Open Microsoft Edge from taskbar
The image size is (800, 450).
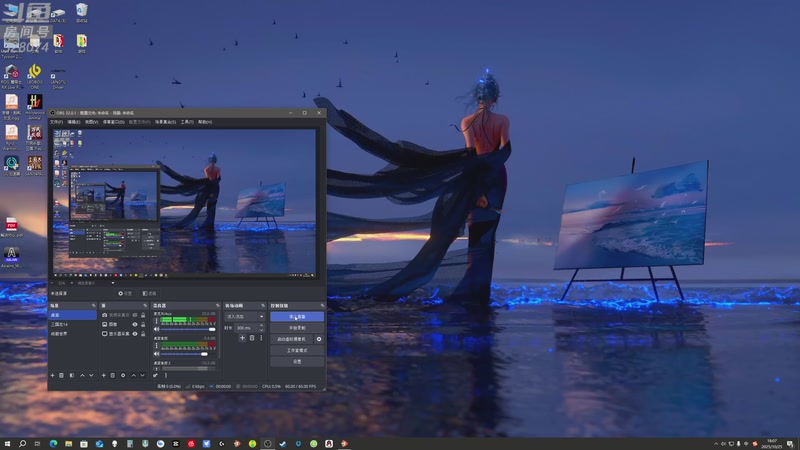coord(53,443)
